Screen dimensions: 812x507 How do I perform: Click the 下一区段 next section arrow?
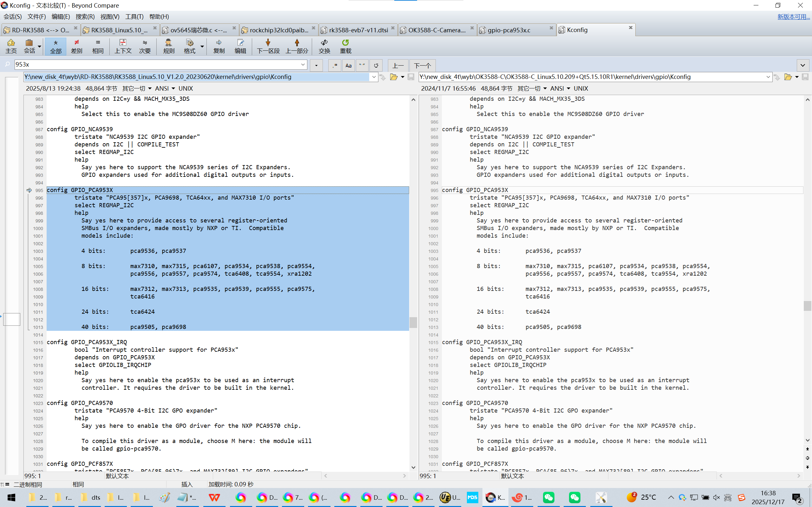pos(268,46)
